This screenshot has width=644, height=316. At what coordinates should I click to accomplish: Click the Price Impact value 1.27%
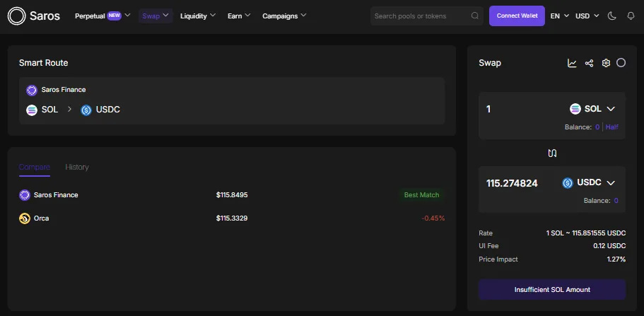click(x=616, y=259)
